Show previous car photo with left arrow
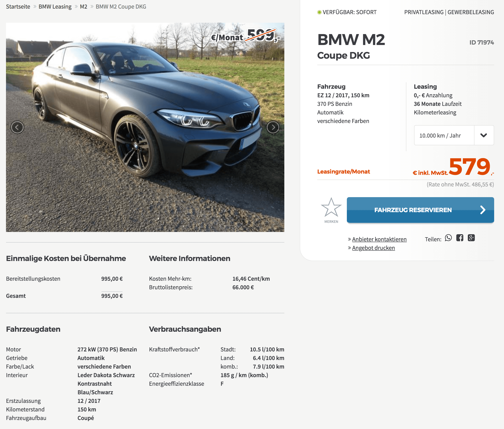The height and width of the screenshot is (429, 504). 17,127
